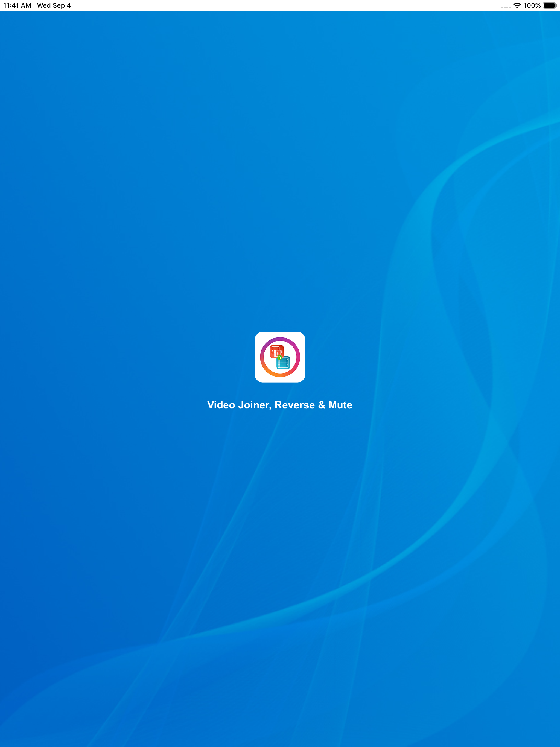This screenshot has width=560, height=747.
Task: Tap the Wi-Fi status icon
Action: (x=517, y=5)
